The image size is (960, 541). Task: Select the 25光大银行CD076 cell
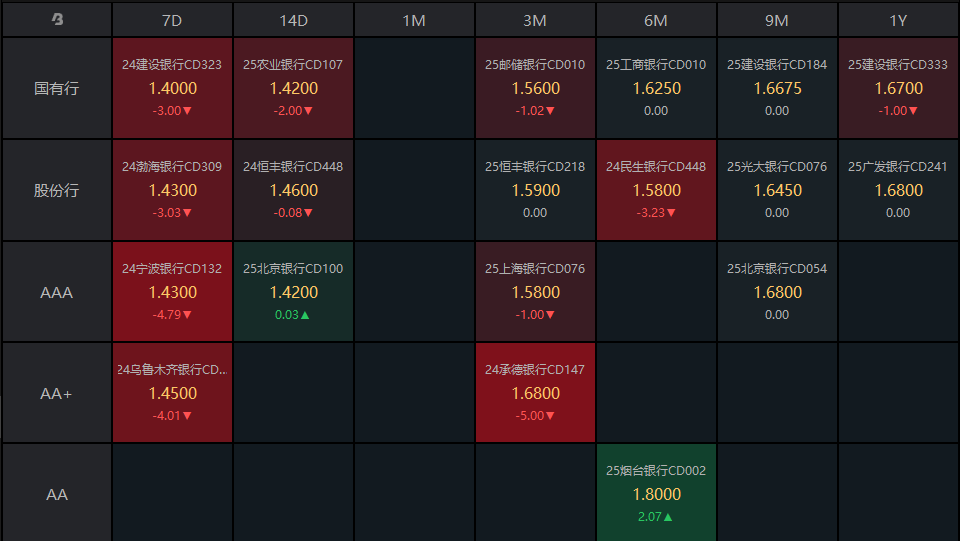tap(777, 190)
